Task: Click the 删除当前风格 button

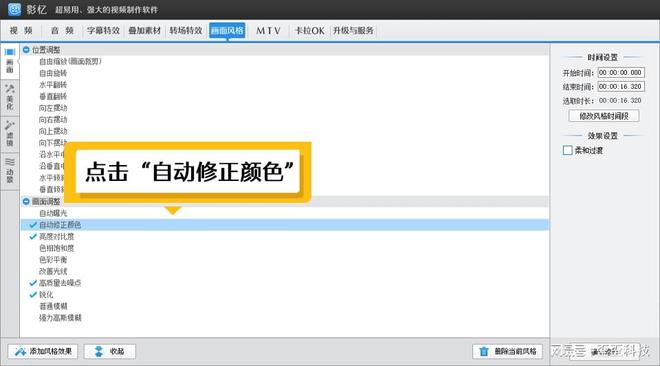Action: [x=508, y=351]
